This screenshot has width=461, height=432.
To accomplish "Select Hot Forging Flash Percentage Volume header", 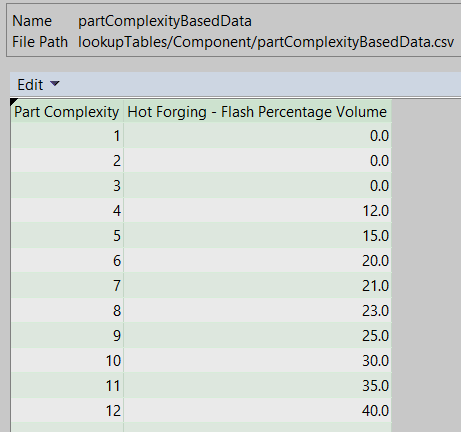I will [257, 112].
